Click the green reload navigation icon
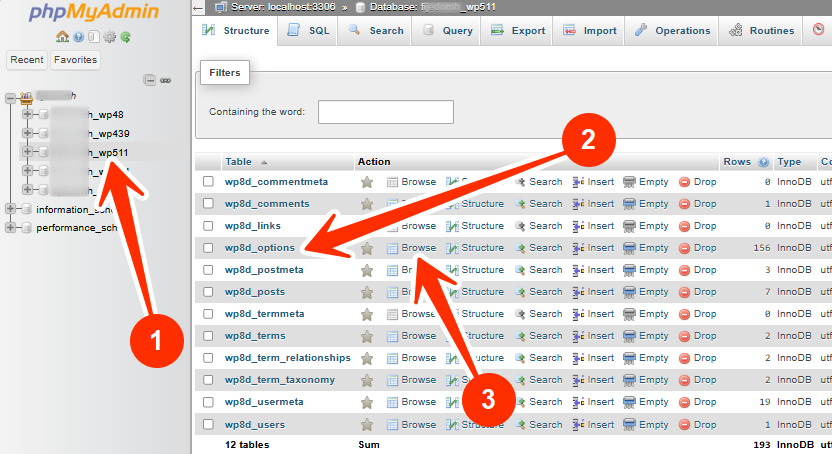Viewport: 832px width, 454px height. 125,37
